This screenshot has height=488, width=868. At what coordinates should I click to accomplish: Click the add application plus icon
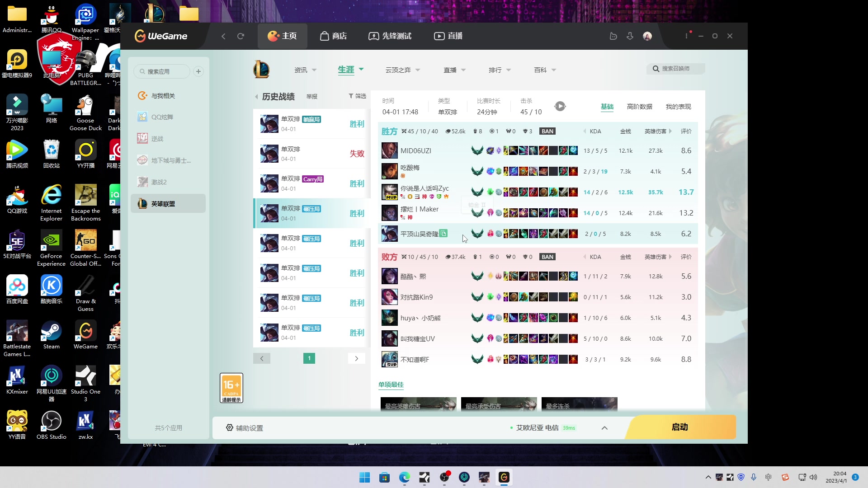198,71
